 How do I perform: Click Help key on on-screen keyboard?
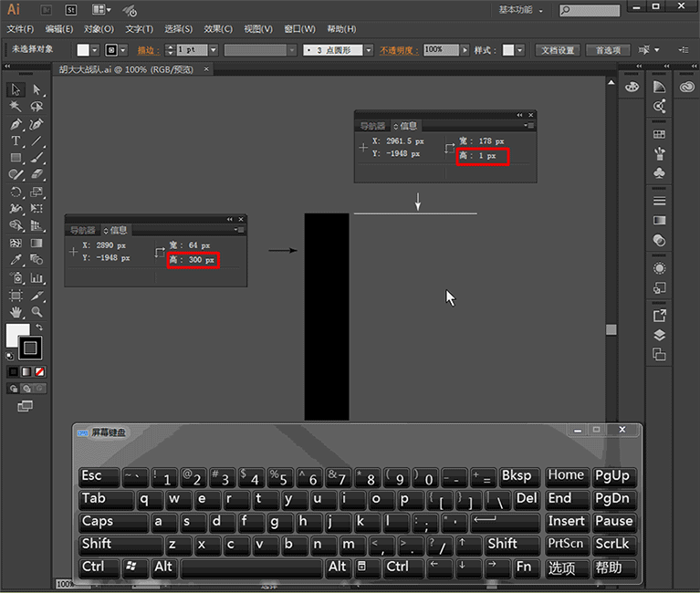coord(612,568)
